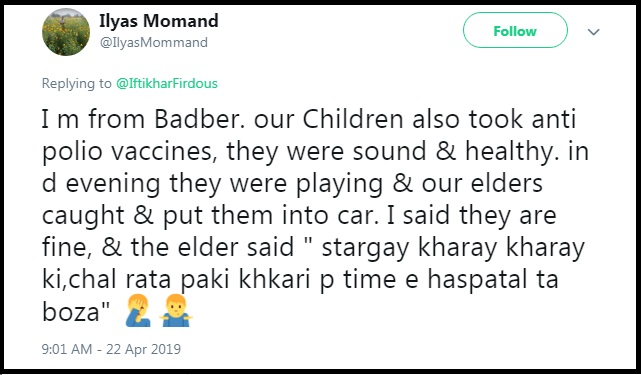Click the display name Ilyas Momand

pyautogui.click(x=159, y=21)
